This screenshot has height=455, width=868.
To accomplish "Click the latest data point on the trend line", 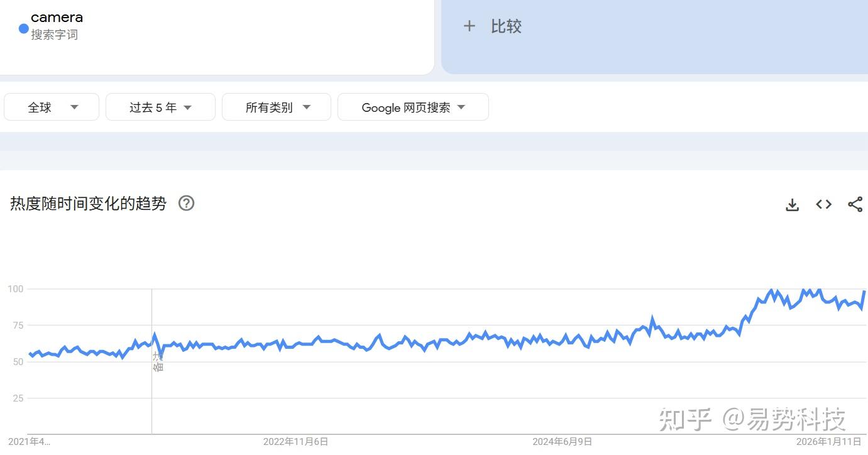I will (x=864, y=292).
